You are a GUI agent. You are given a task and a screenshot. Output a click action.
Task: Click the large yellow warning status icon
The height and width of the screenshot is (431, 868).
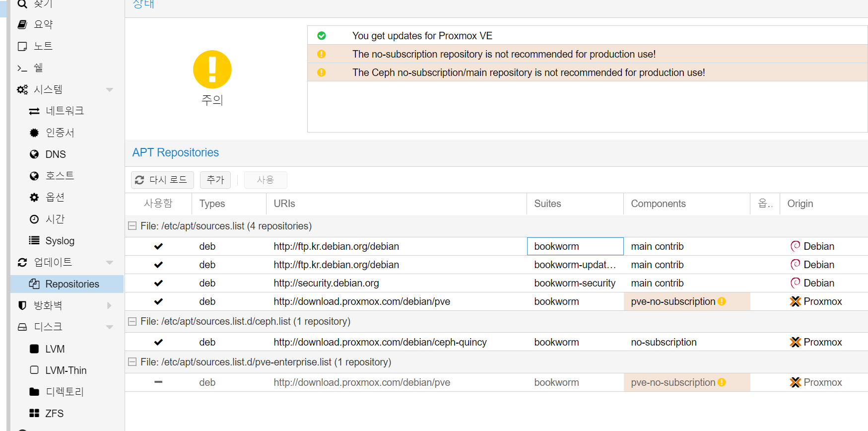coord(212,70)
